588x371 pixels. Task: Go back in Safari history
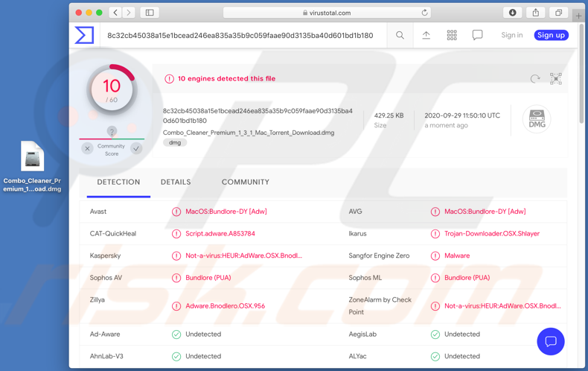115,13
